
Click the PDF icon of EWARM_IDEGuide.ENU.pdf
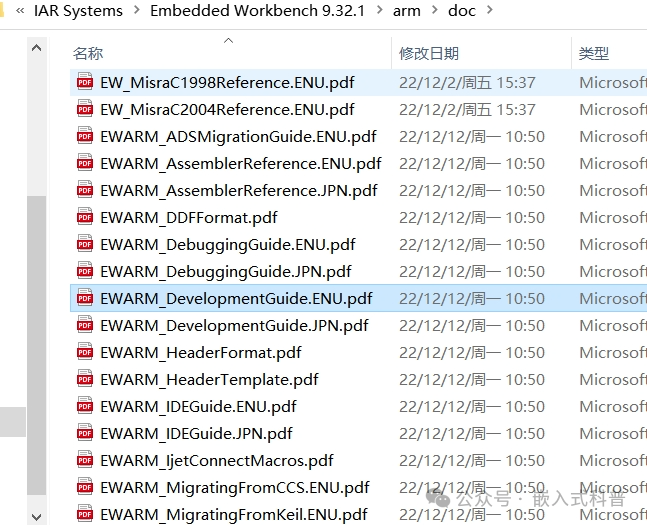[x=85, y=407]
